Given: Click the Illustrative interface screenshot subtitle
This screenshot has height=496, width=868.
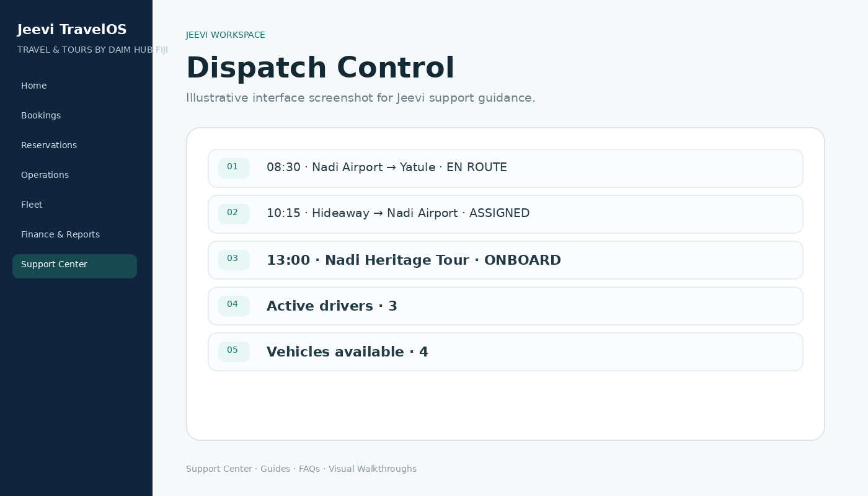Looking at the screenshot, I should tap(360, 98).
